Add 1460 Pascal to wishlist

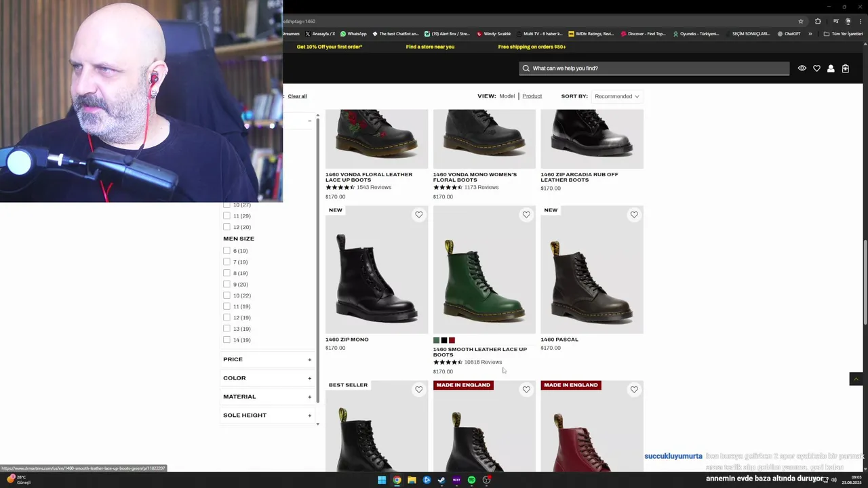634,215
